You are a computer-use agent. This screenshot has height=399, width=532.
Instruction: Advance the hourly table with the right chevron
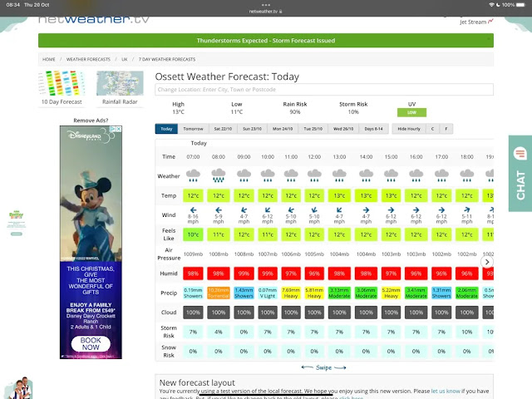tap(487, 262)
